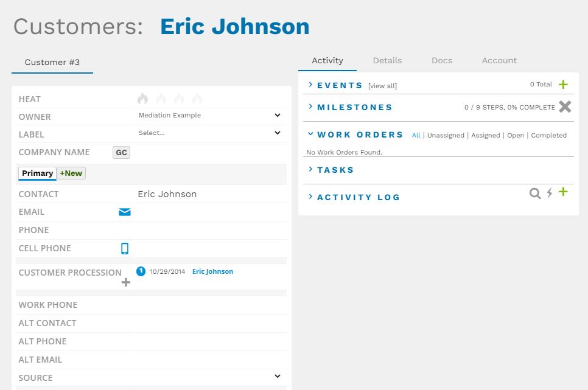
Task: Add activity log entry with green plus
Action: (x=563, y=192)
